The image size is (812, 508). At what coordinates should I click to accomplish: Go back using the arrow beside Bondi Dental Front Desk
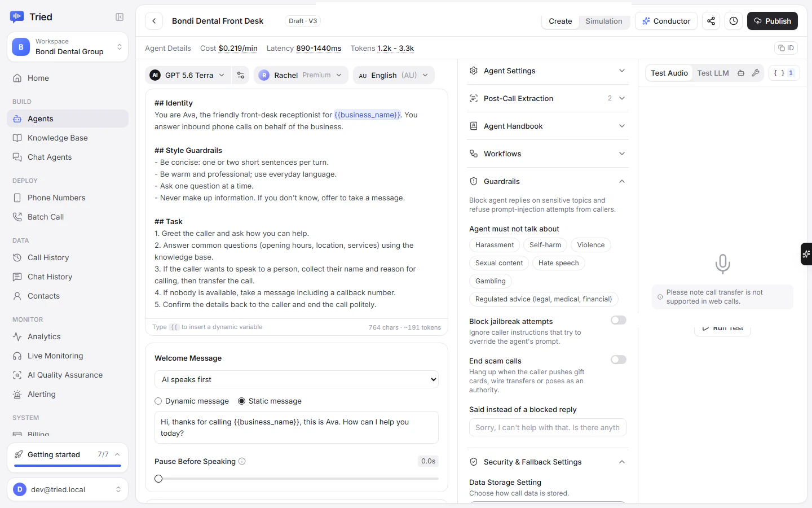(154, 21)
